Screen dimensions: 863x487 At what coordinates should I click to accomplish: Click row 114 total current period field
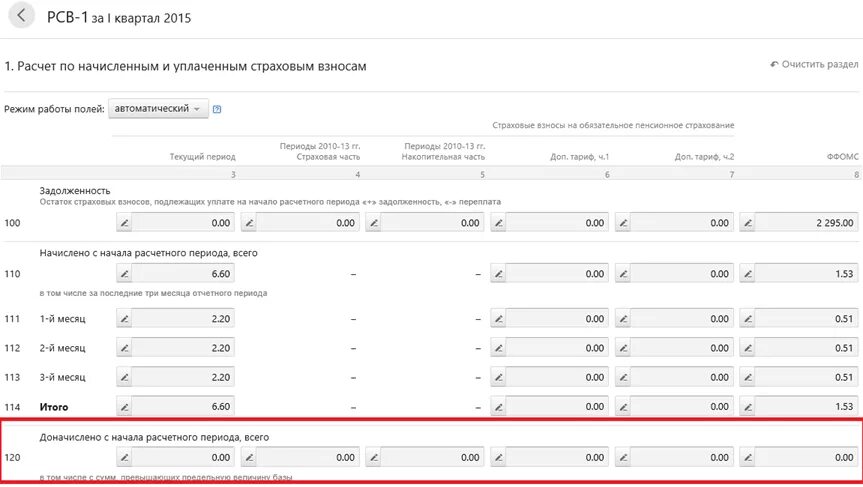coord(184,406)
